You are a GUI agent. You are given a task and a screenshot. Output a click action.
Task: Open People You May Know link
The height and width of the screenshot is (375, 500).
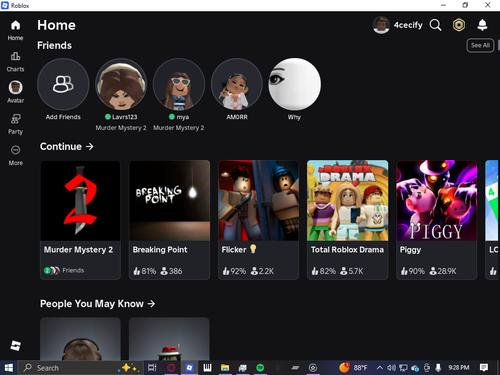(x=97, y=304)
